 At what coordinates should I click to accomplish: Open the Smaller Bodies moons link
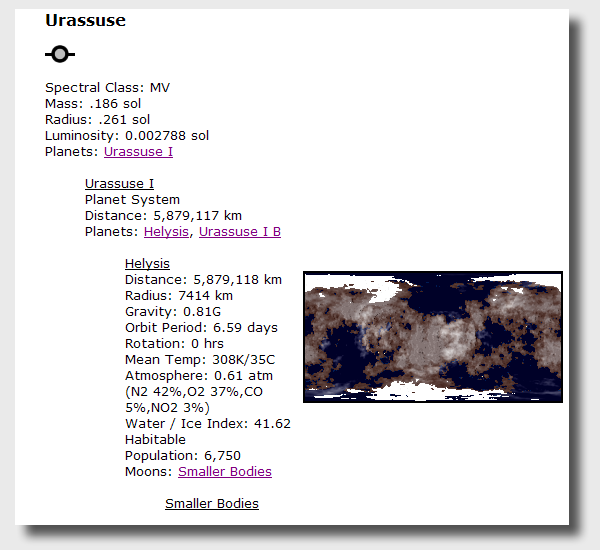coord(225,472)
